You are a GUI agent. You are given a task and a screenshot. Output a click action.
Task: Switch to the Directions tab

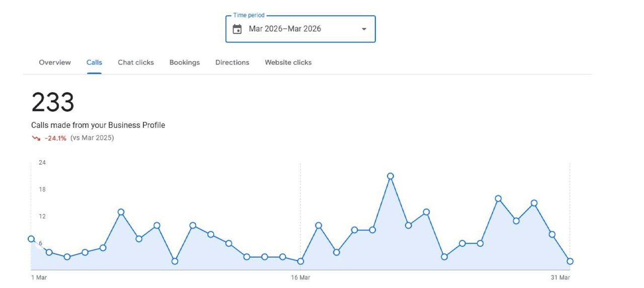(232, 62)
